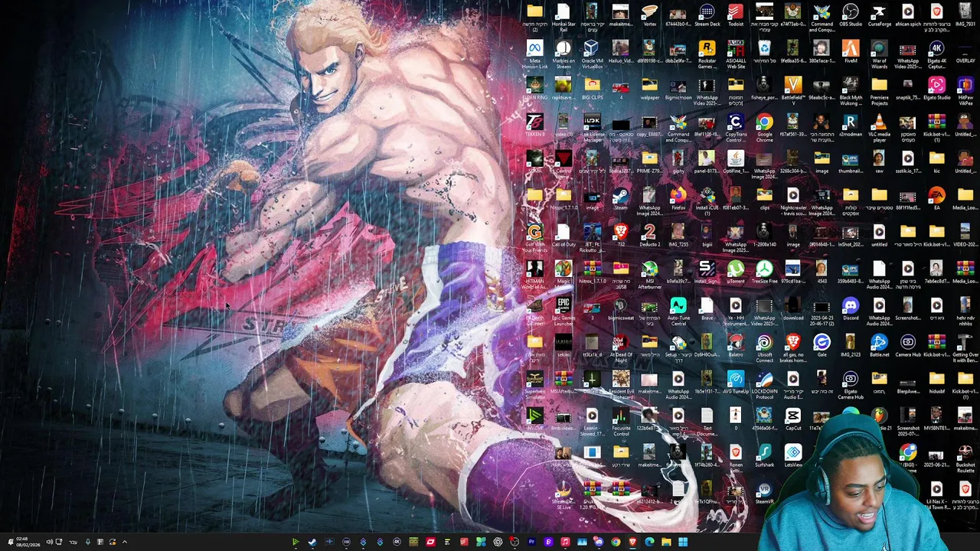Image resolution: width=980 pixels, height=551 pixels.
Task: Launch Balatro from the desktop
Action: pyautogui.click(x=735, y=346)
